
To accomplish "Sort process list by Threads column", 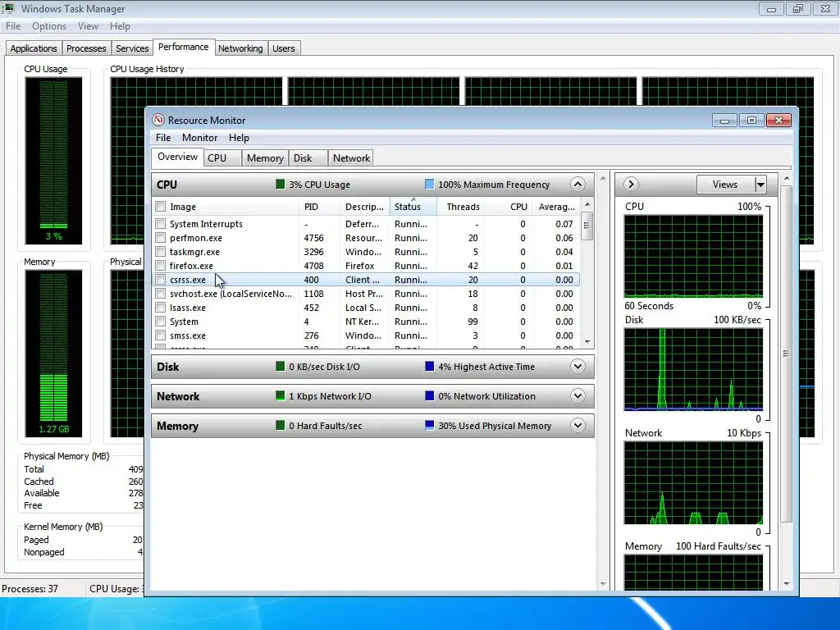I will coord(461,207).
